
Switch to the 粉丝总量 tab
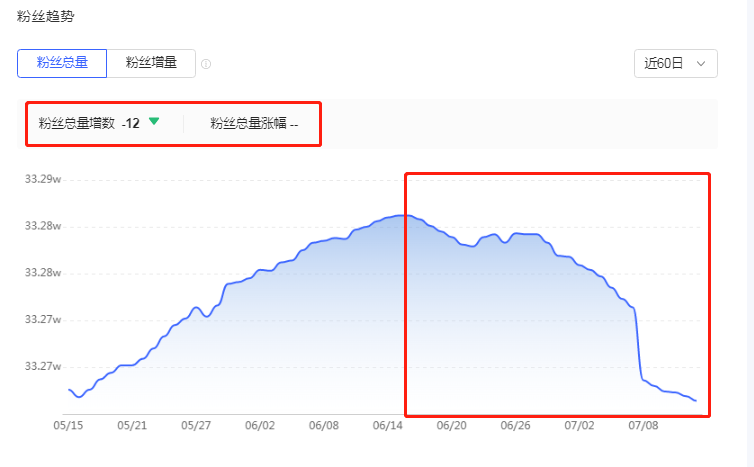pyautogui.click(x=62, y=63)
